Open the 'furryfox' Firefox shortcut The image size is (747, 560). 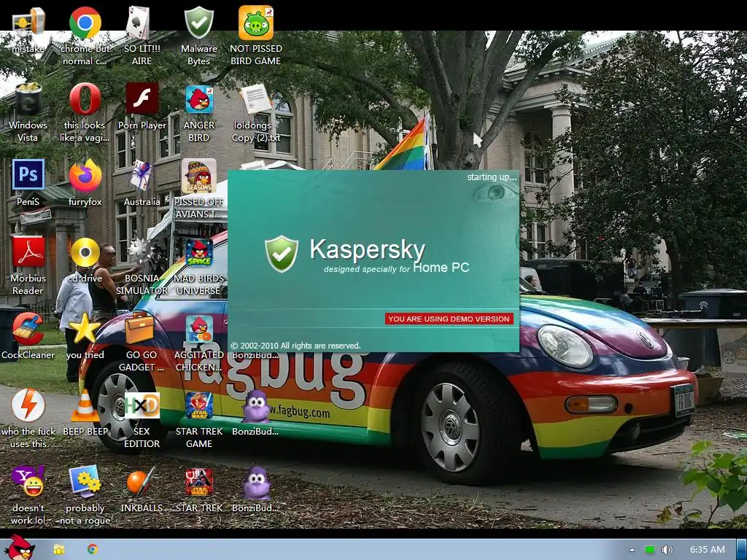click(85, 176)
